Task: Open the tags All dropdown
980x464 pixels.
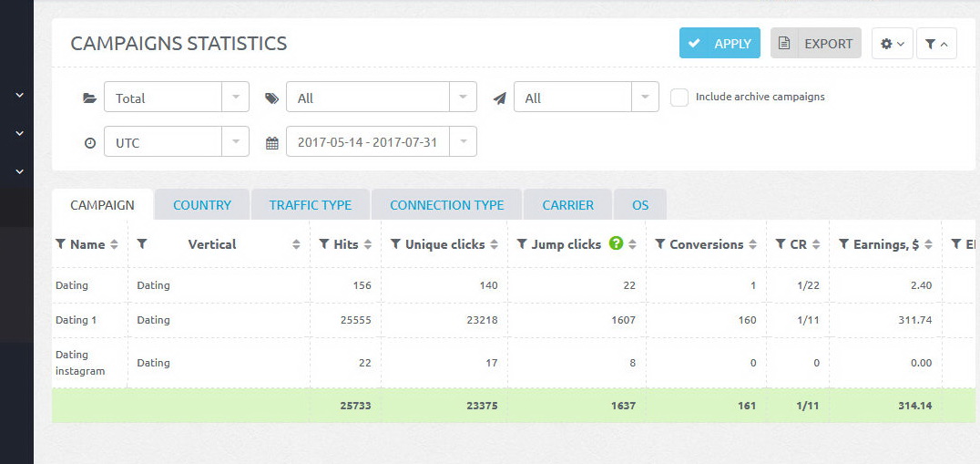Action: [x=382, y=97]
